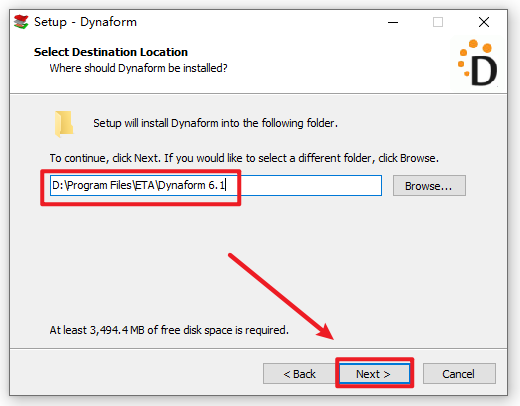Click the 'Select Destination Location' heading
Viewport: 520px width, 406px height.
(x=111, y=52)
